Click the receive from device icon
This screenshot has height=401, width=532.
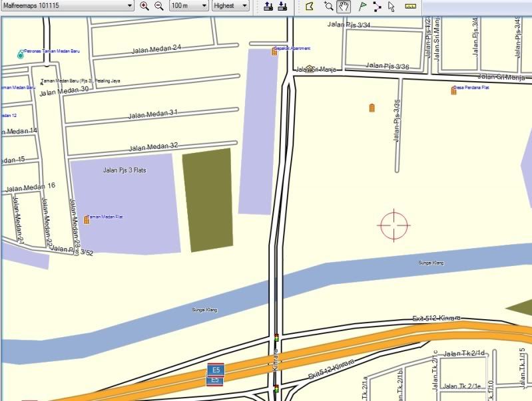[282, 6]
